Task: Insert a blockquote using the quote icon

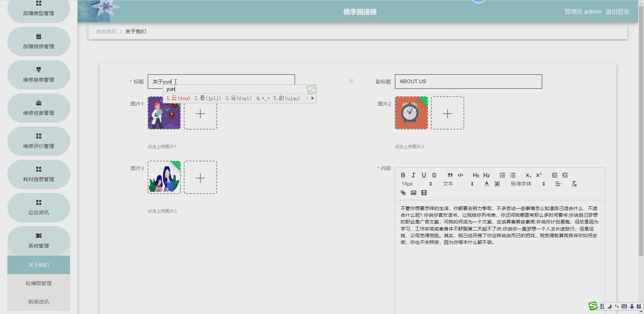Action: point(450,175)
